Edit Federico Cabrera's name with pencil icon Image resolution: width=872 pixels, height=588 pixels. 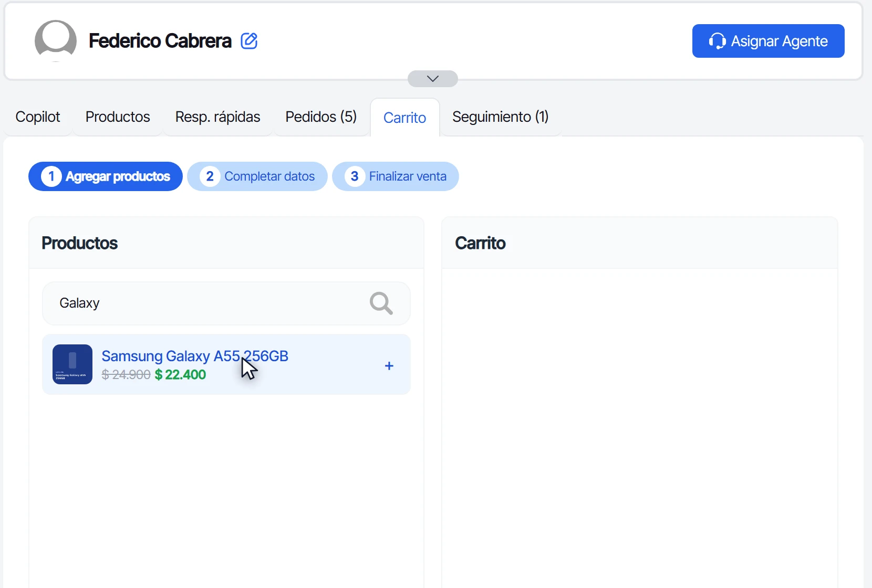coord(249,40)
